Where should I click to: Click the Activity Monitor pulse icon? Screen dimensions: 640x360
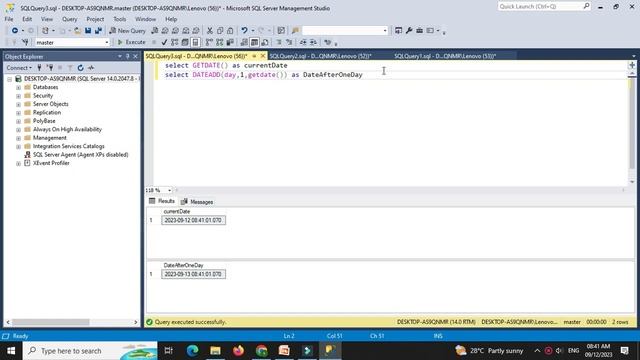pyautogui.click(x=91, y=68)
